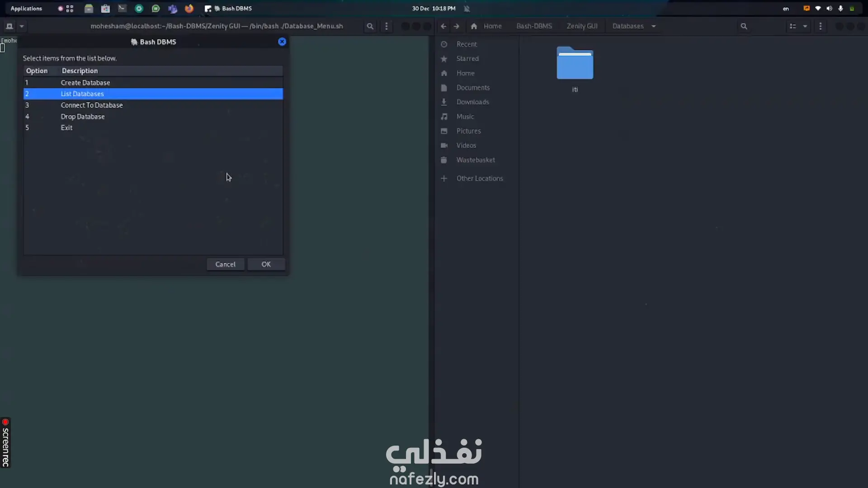The width and height of the screenshot is (868, 488).
Task: Open the file manager three-dot menu
Action: point(820,26)
